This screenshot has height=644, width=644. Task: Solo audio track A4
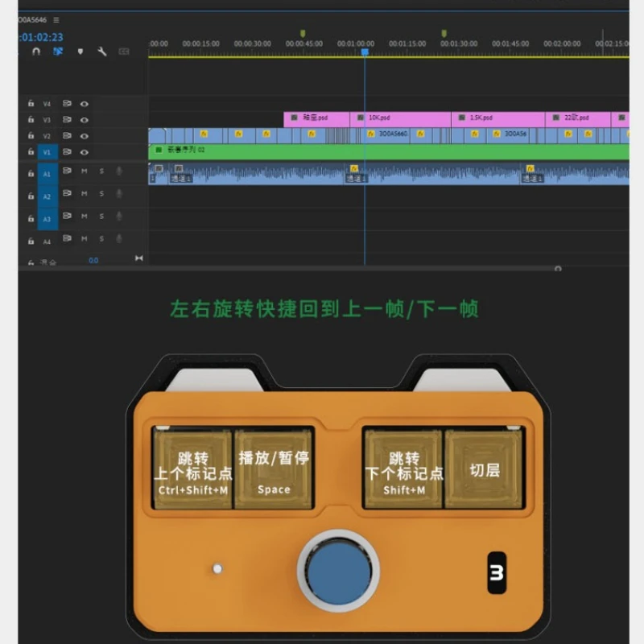tap(101, 238)
